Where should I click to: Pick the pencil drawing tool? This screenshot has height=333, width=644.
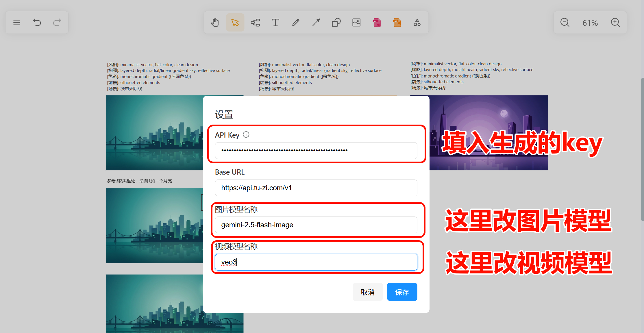pyautogui.click(x=296, y=23)
